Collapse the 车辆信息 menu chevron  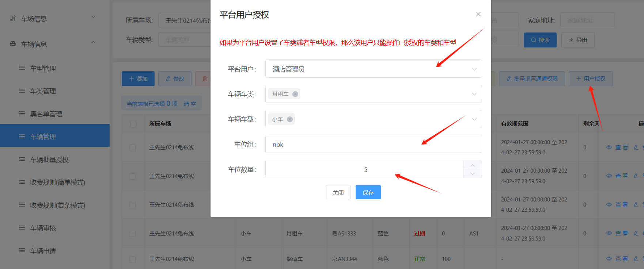tap(94, 42)
